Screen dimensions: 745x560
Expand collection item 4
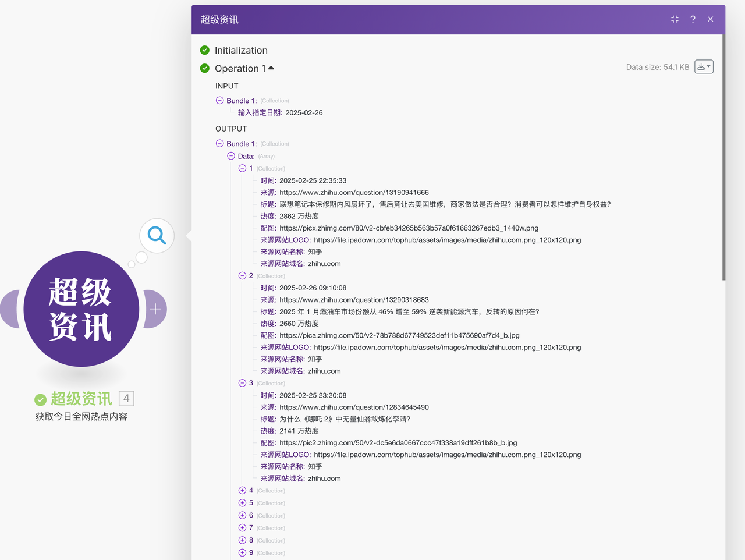[242, 491]
